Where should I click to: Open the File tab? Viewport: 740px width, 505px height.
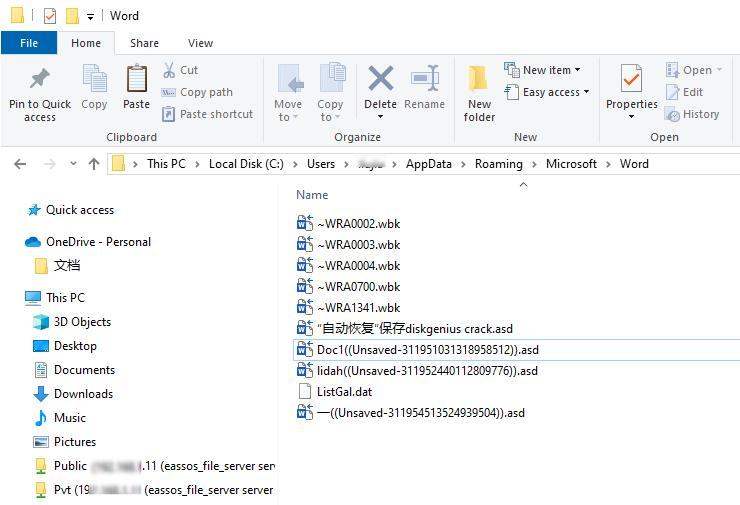29,43
